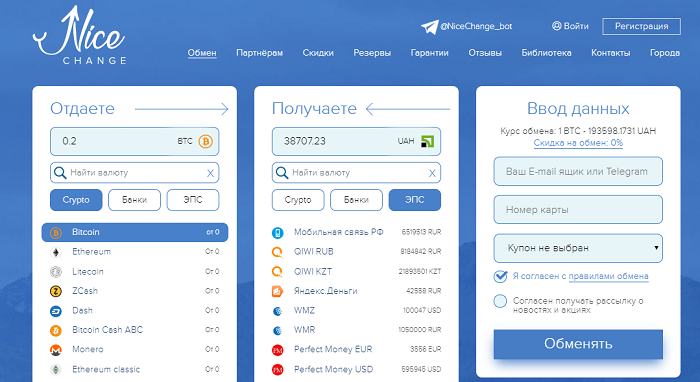Click the magnifier icon in the Получаете search
700x382 pixels.
click(x=282, y=173)
